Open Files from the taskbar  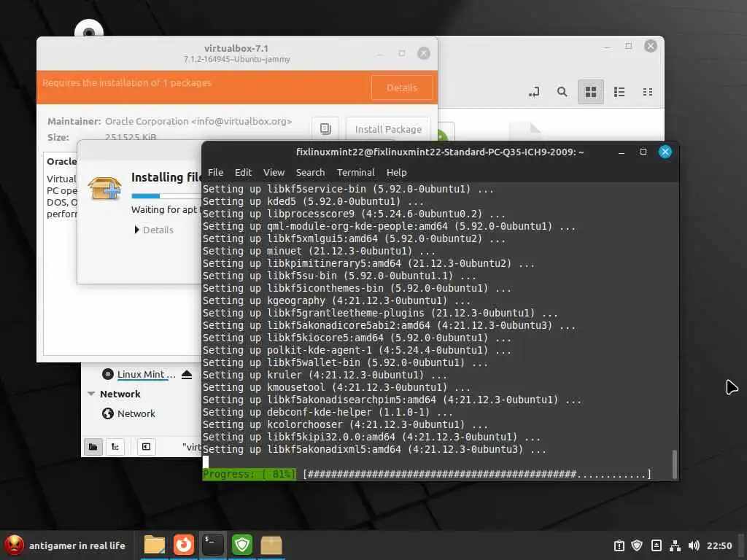tap(155, 545)
